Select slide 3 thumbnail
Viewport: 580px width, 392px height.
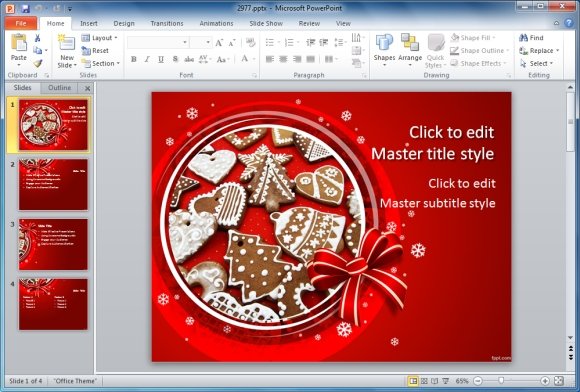coord(53,244)
